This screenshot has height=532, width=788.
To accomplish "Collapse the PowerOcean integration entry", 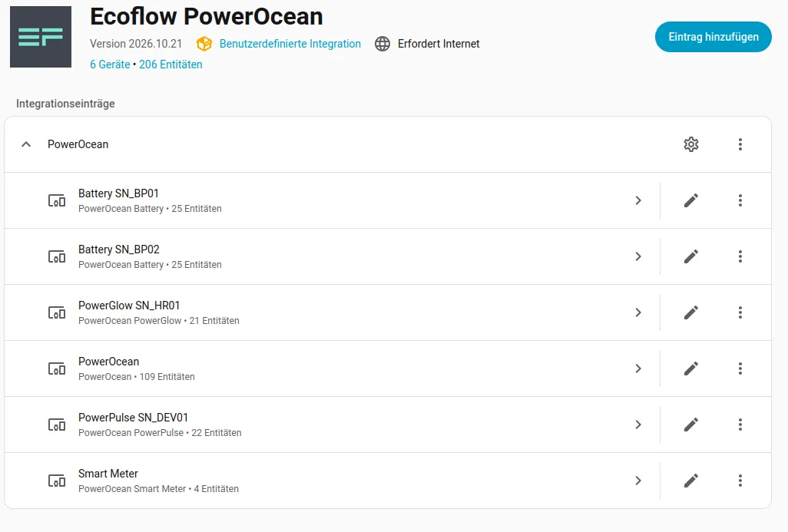I will [26, 144].
